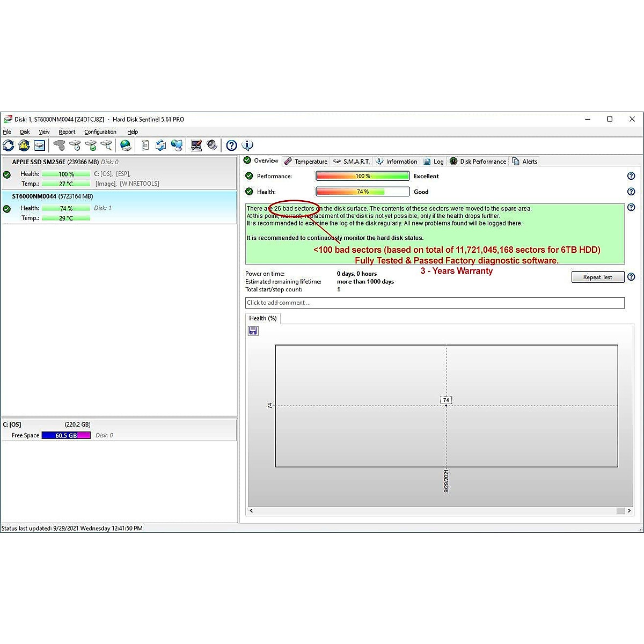This screenshot has height=644, width=644.
Task: Click the yellow warning triangle toolbar icon
Action: [24, 145]
